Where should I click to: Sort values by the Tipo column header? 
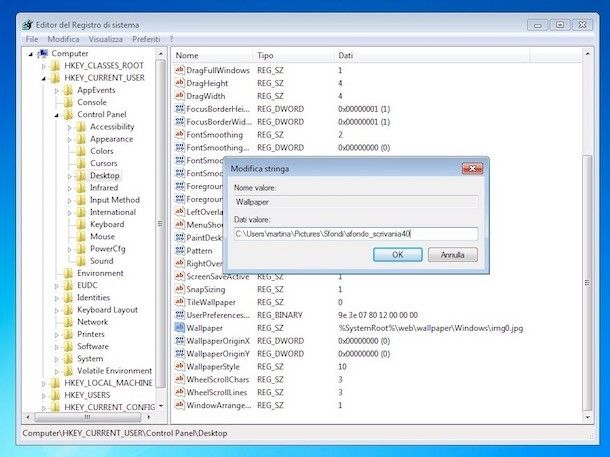point(293,55)
